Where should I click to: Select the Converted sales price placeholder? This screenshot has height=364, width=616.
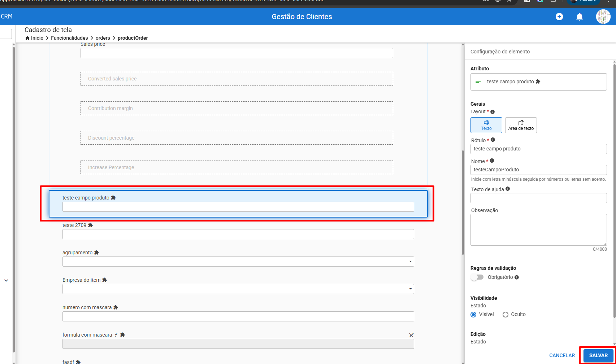237,79
